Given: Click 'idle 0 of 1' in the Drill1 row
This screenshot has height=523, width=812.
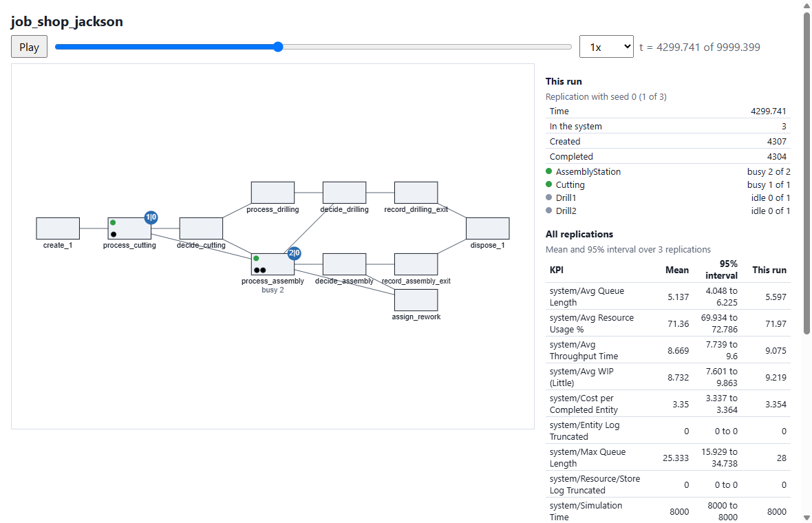Looking at the screenshot, I should tap(771, 198).
